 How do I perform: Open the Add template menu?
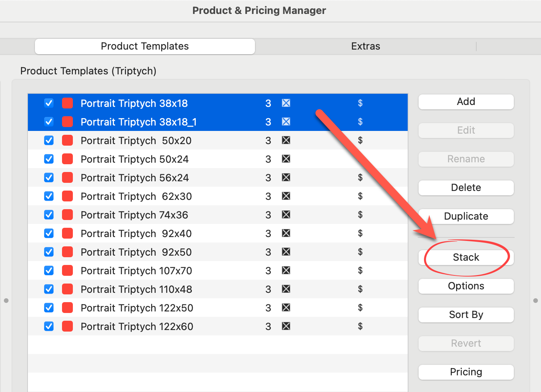(466, 101)
